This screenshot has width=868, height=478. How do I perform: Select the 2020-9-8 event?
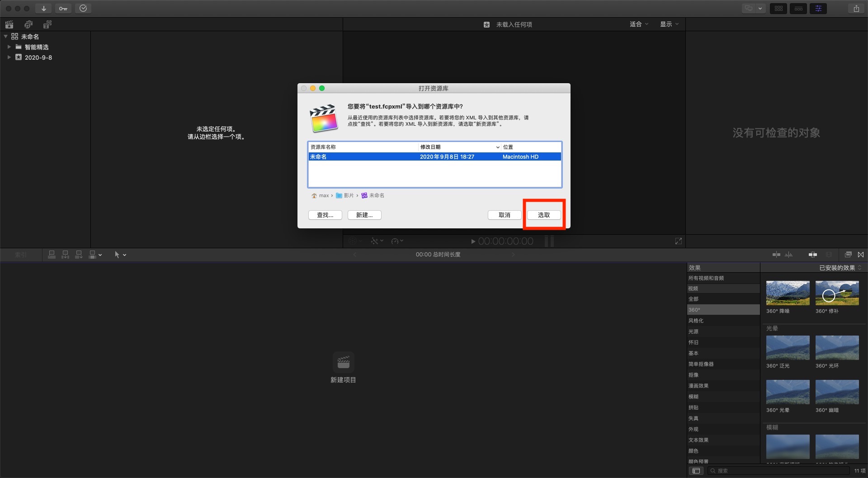(38, 57)
